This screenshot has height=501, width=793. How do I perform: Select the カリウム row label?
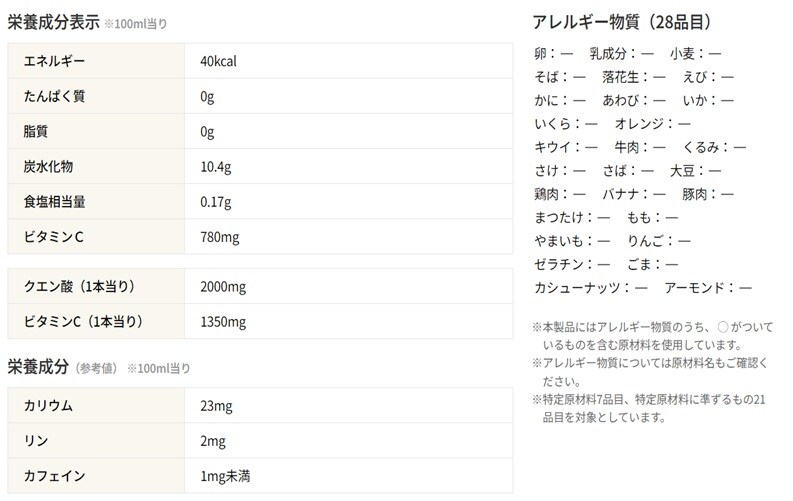48,406
